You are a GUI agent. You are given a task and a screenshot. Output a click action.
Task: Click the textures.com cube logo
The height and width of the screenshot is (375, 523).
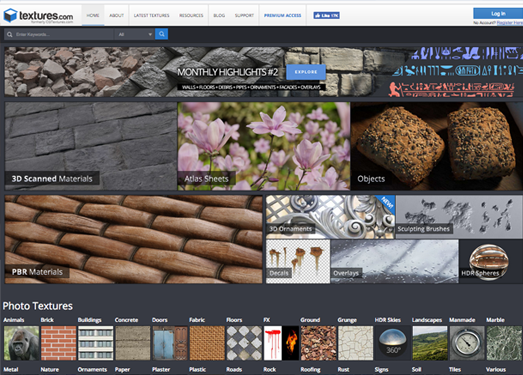10,15
